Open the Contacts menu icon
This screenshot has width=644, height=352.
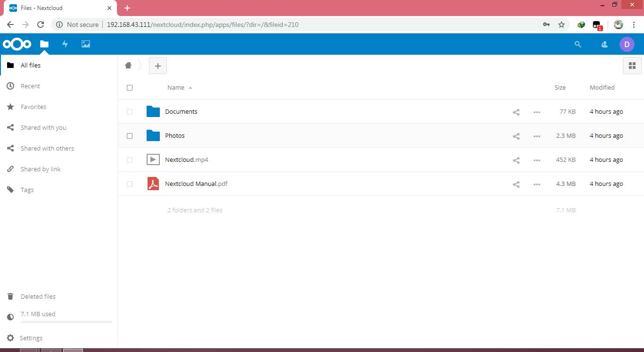[x=604, y=44]
